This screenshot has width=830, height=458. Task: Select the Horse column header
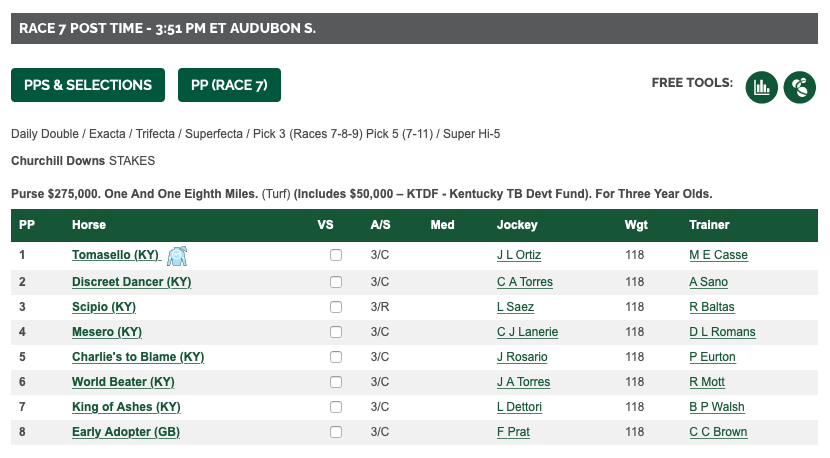coord(89,225)
